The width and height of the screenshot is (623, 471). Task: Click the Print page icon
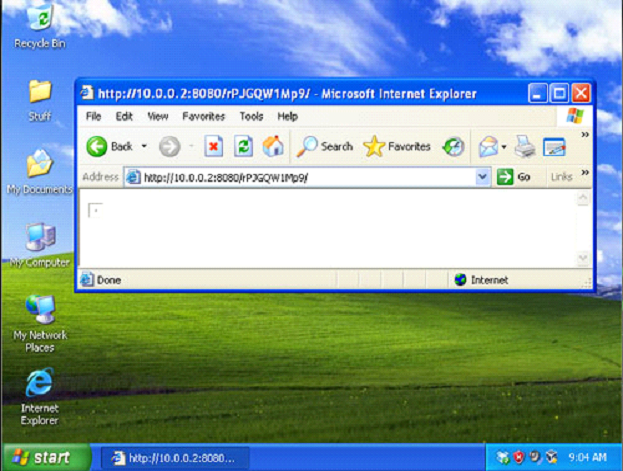click(525, 147)
